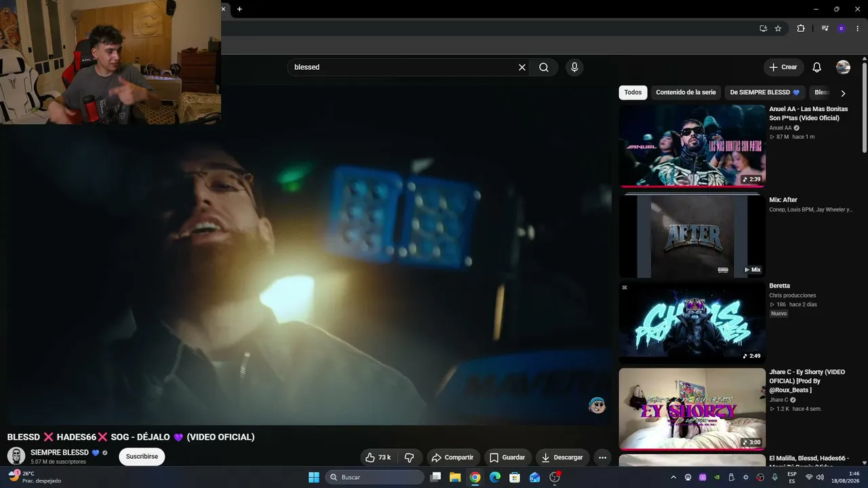The image size is (868, 488).
Task: Bookmark this page with the star icon
Action: pos(778,28)
